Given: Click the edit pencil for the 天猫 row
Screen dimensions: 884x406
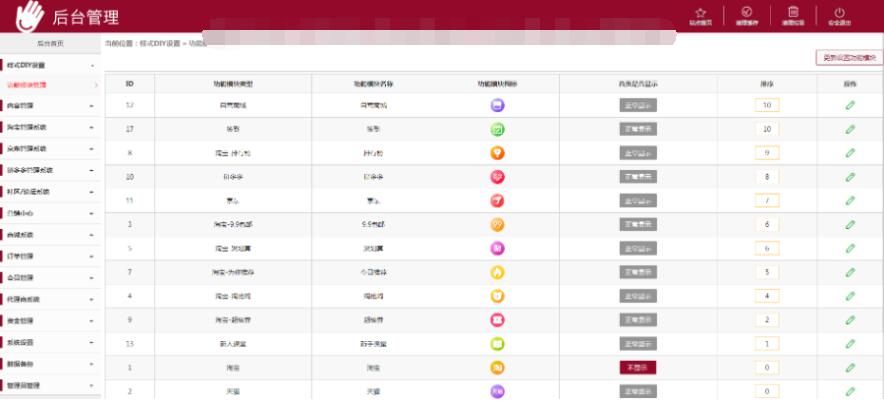Looking at the screenshot, I should (x=850, y=392).
